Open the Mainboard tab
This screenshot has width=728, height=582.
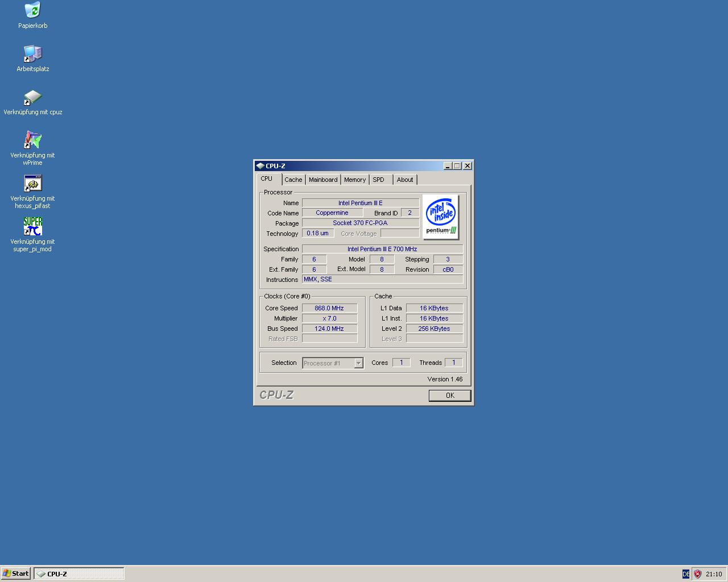(323, 180)
